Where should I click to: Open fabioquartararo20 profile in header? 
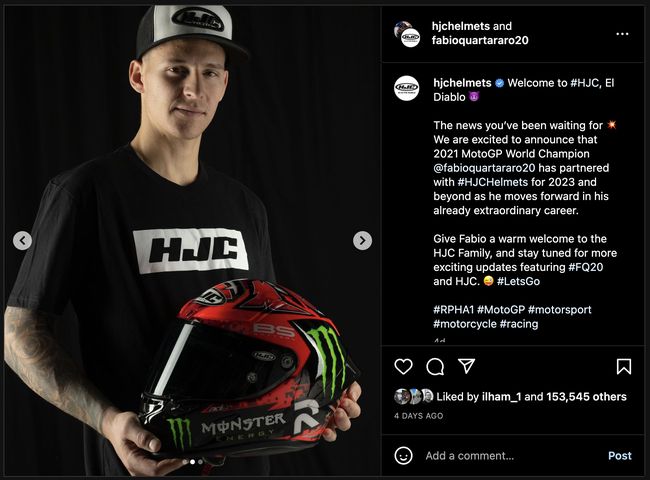click(480, 40)
